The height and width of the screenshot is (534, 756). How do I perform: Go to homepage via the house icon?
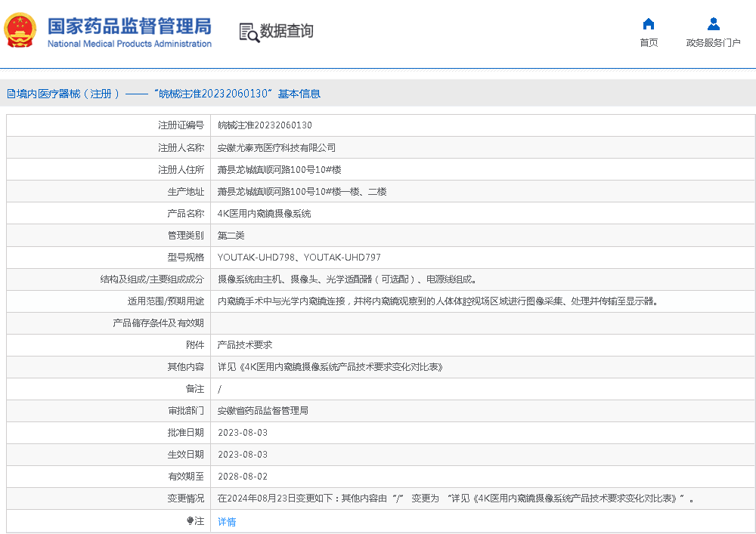(648, 23)
